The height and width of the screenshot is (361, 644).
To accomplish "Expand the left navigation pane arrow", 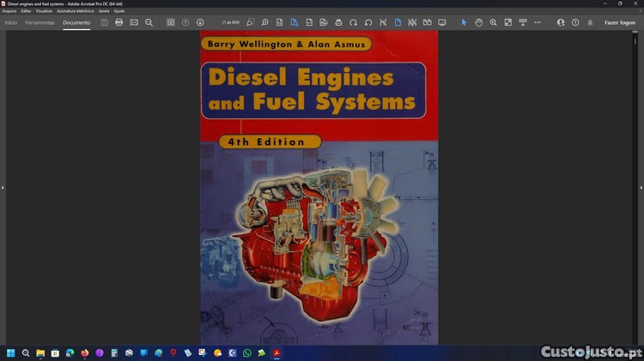I will 3,187.
